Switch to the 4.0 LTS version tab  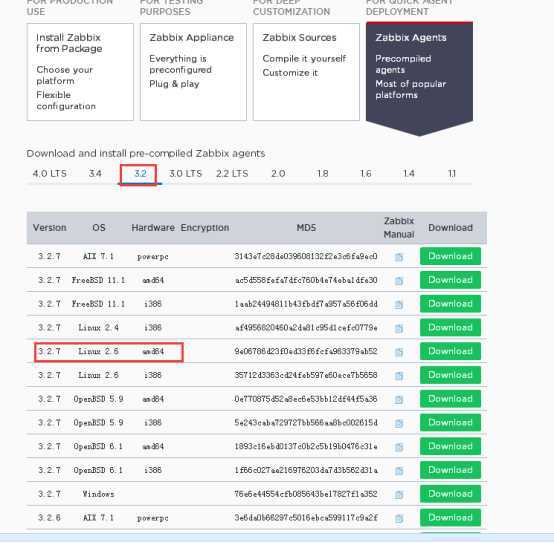[49, 173]
